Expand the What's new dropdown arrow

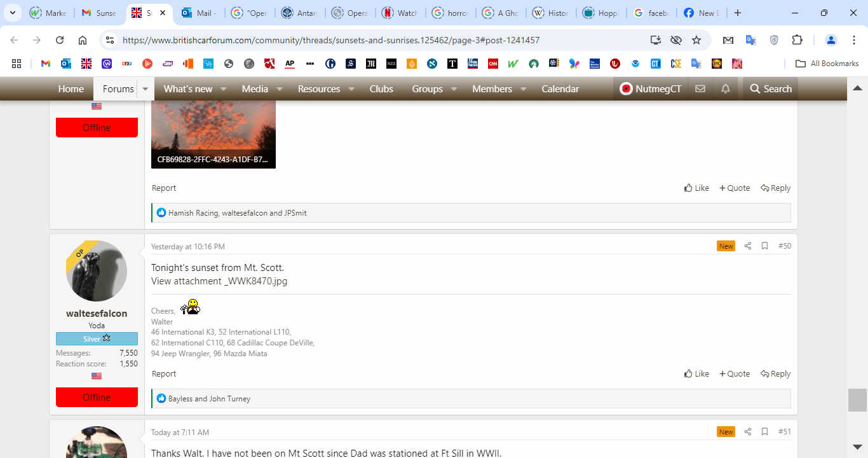(x=224, y=89)
